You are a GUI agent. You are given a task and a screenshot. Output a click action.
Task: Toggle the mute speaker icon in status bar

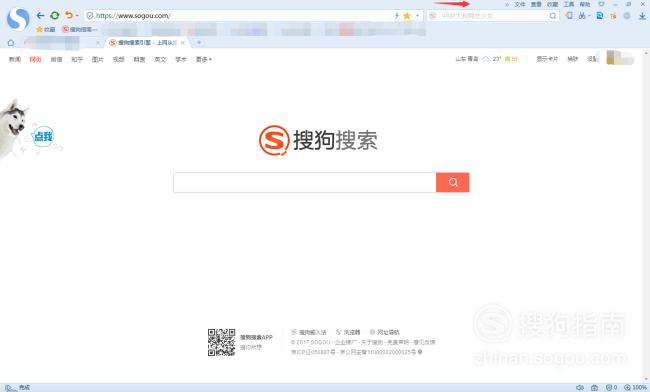(x=580, y=388)
